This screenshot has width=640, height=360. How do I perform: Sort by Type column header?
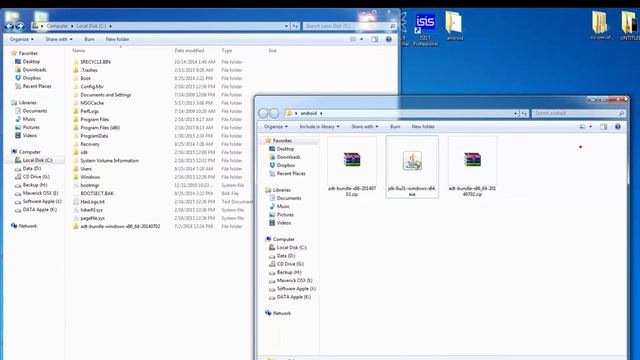[227, 51]
